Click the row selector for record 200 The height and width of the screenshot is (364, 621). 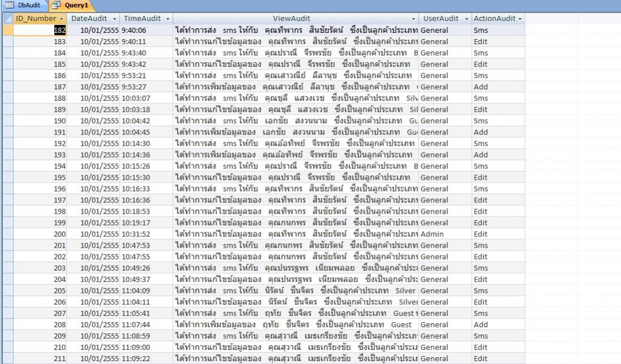(7, 234)
